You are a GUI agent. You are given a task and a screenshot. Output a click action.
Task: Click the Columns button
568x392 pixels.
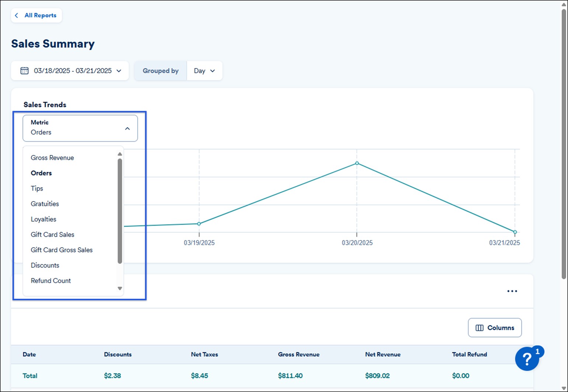495,328
